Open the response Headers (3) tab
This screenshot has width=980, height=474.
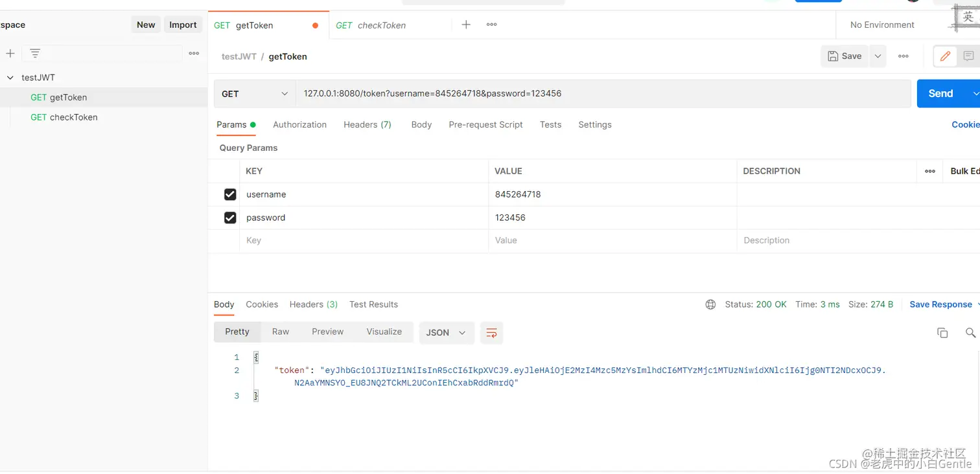click(313, 304)
